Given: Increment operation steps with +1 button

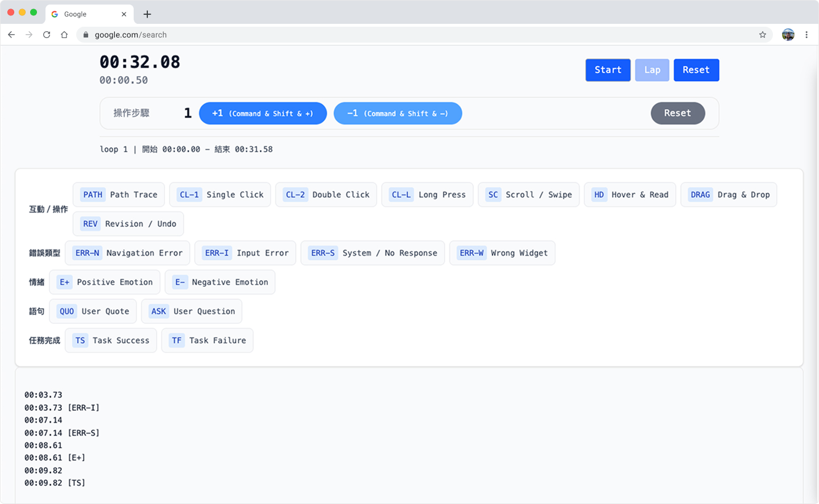Looking at the screenshot, I should (263, 113).
